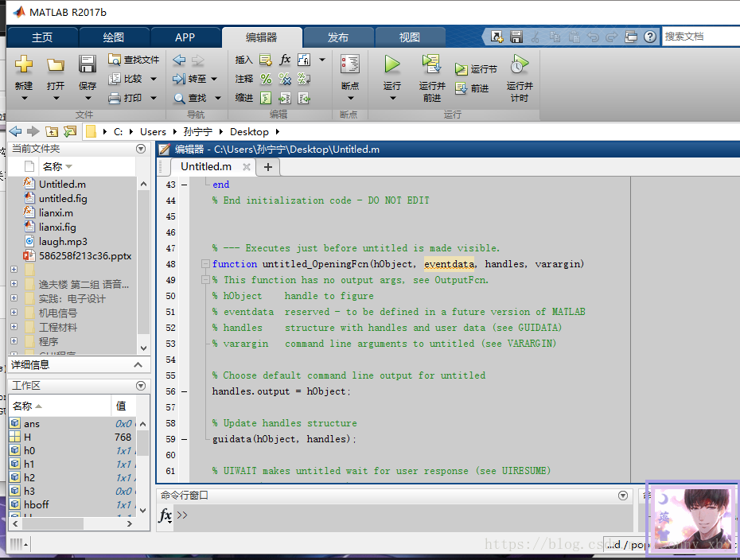The image size is (740, 560).
Task: Click the wrap comments icon in 注释 row
Action: coord(304,79)
